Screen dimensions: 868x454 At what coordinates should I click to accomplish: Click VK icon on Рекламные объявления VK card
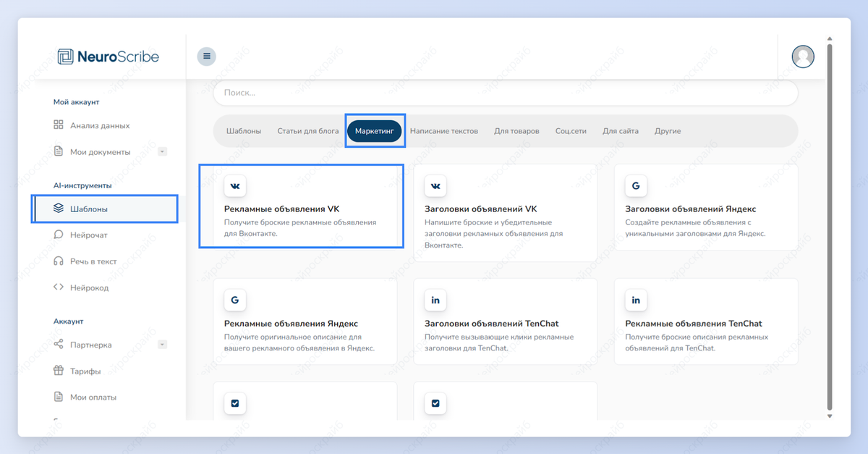[235, 186]
